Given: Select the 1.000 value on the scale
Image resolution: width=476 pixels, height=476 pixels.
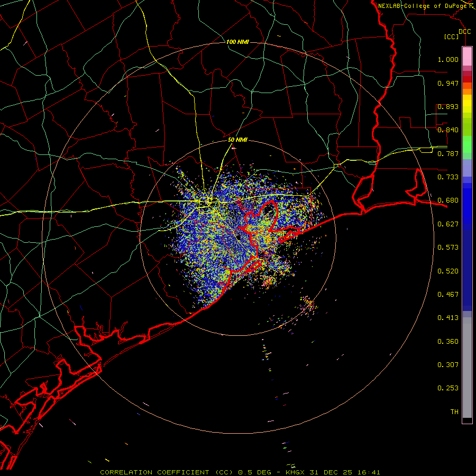Looking at the screenshot, I should [x=448, y=59].
